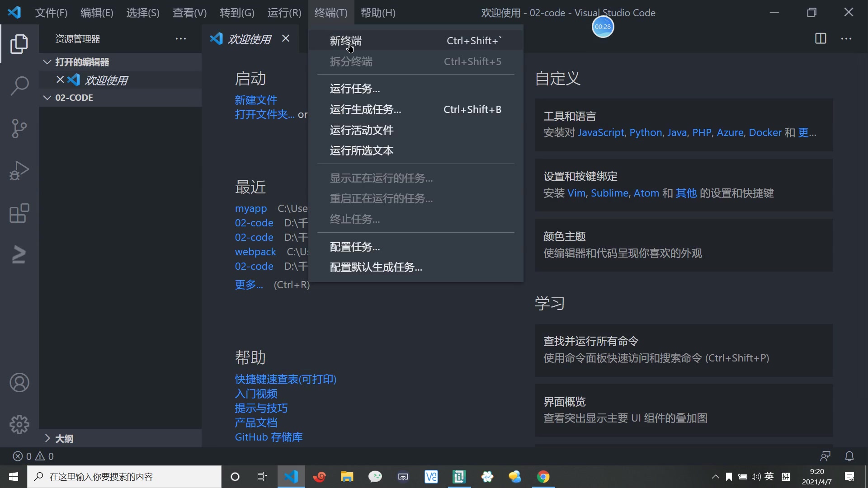Screen dimensions: 868x488
Task: Open the Search view in activity bar
Action: pos(19,86)
